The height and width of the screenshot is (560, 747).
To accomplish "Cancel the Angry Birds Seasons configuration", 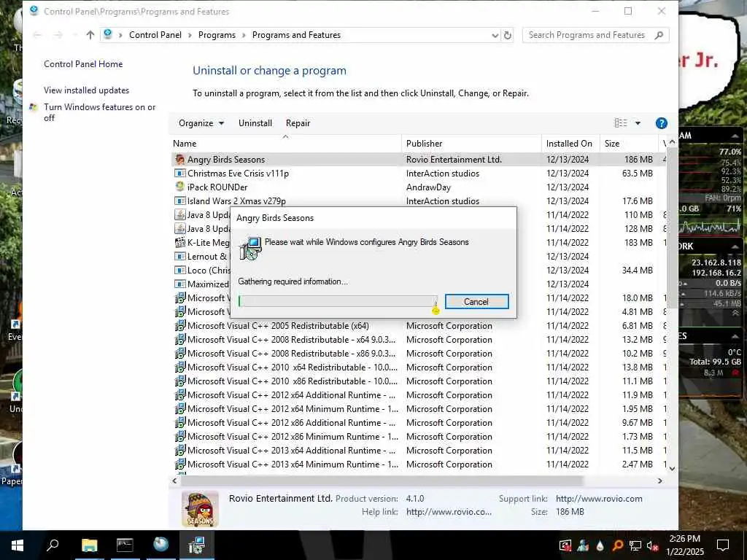I will pos(477,302).
